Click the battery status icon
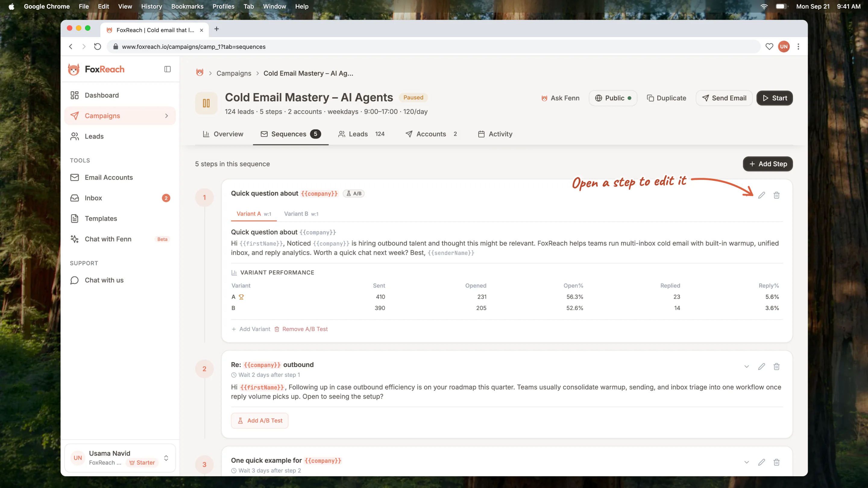The width and height of the screenshot is (868, 488). [x=781, y=6]
